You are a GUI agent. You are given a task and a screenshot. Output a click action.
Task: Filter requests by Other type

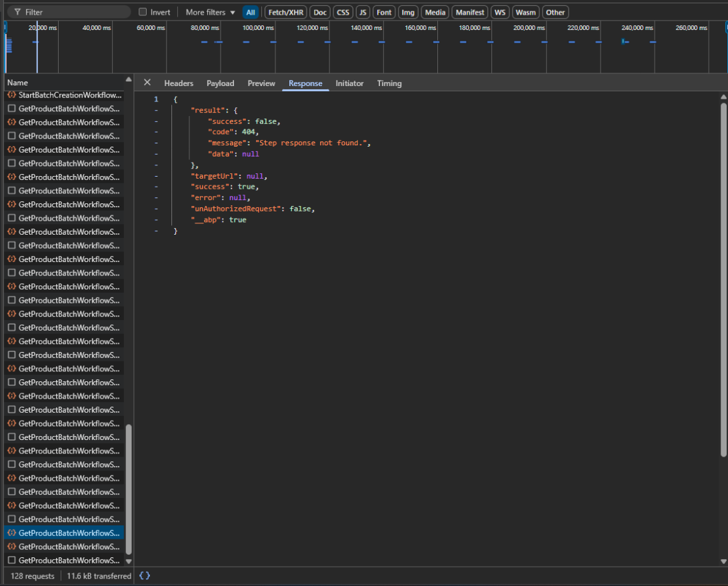pyautogui.click(x=555, y=13)
